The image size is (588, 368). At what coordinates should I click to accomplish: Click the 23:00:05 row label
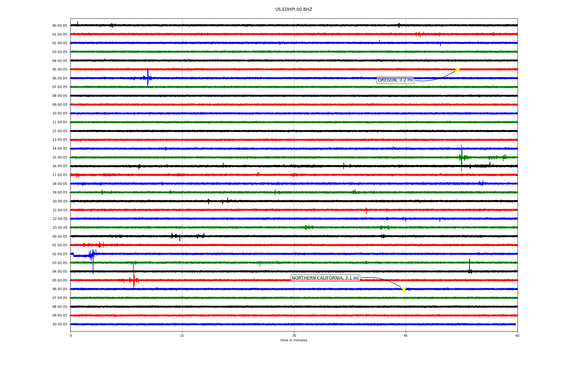60,228
